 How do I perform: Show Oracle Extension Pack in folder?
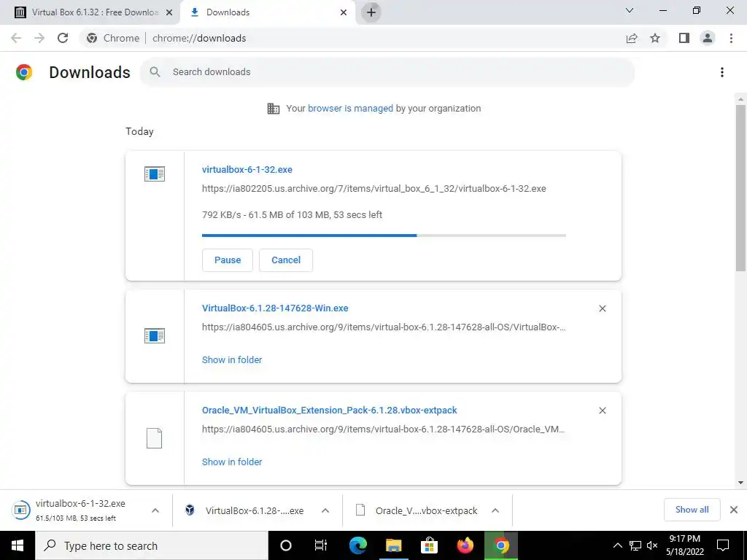point(232,462)
